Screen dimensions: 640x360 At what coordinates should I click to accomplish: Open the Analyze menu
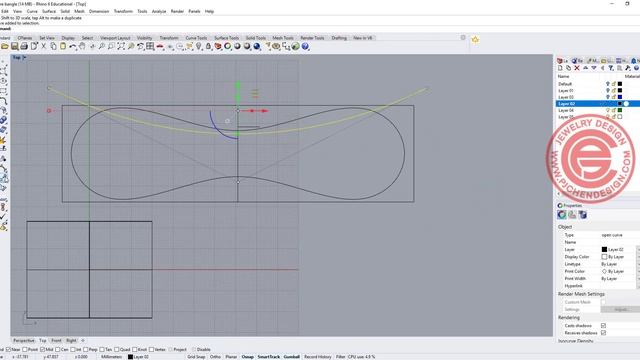pyautogui.click(x=159, y=11)
